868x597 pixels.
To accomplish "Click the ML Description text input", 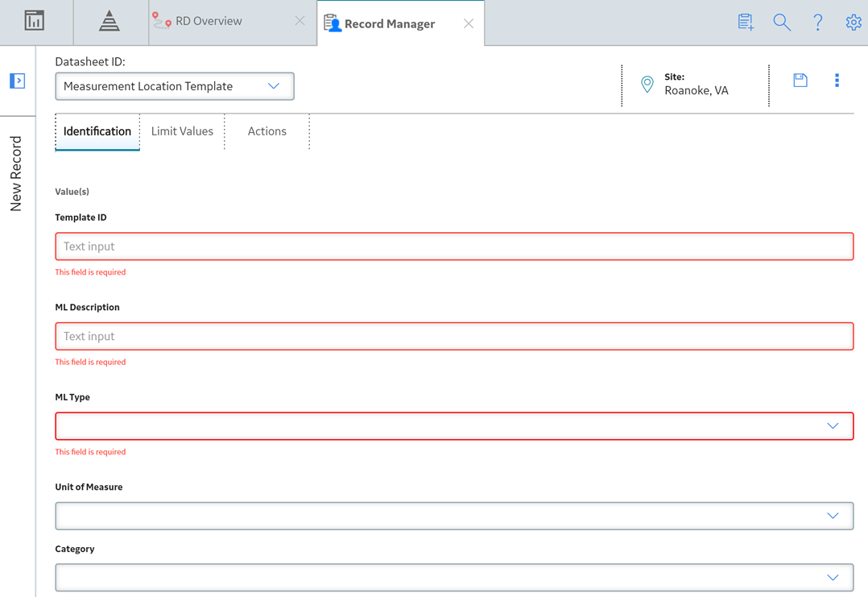I will (x=454, y=336).
